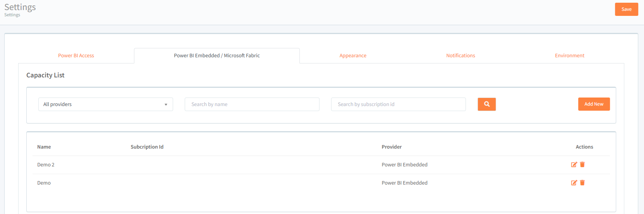The image size is (644, 214).
Task: Switch to the Power BI Access tab
Action: (76, 56)
